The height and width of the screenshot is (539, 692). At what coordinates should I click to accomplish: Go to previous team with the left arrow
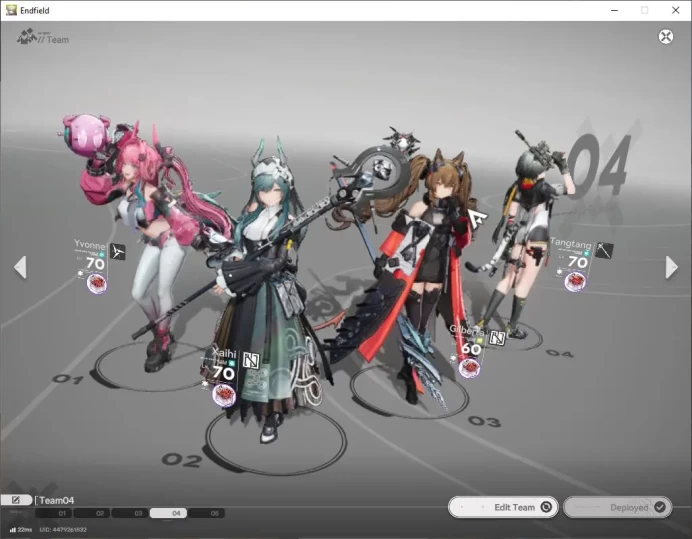pos(20,267)
